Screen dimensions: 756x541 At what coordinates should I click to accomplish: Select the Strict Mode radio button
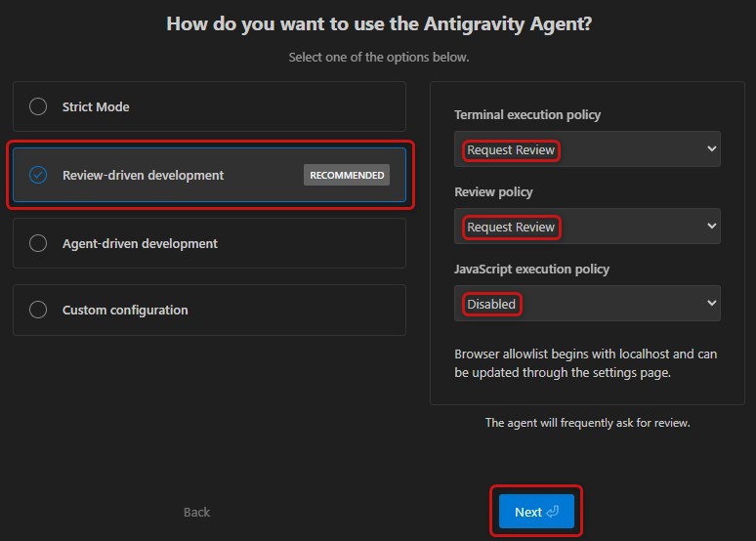click(38, 106)
